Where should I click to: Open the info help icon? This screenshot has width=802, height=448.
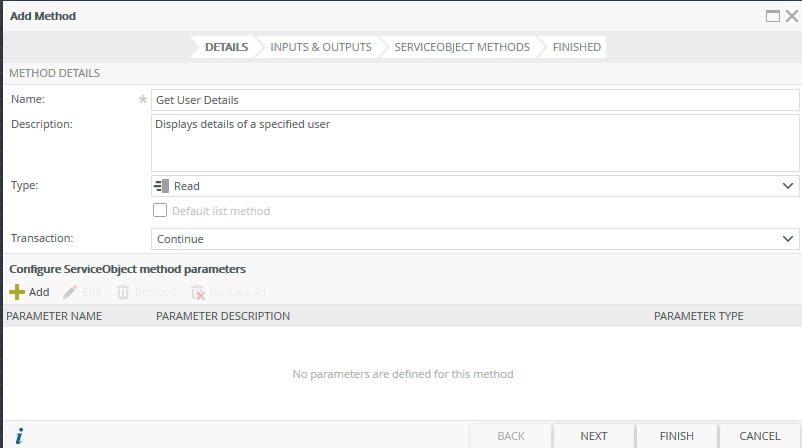pyautogui.click(x=19, y=436)
